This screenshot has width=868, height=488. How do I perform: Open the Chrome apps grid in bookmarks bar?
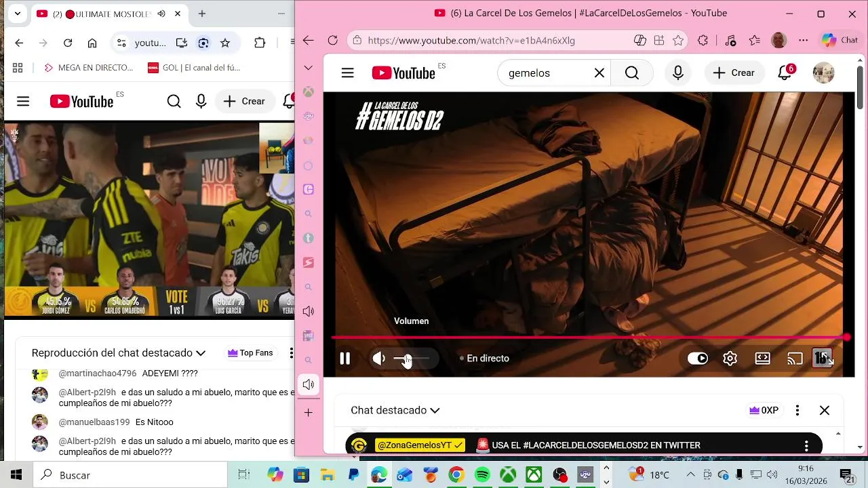pos(18,68)
